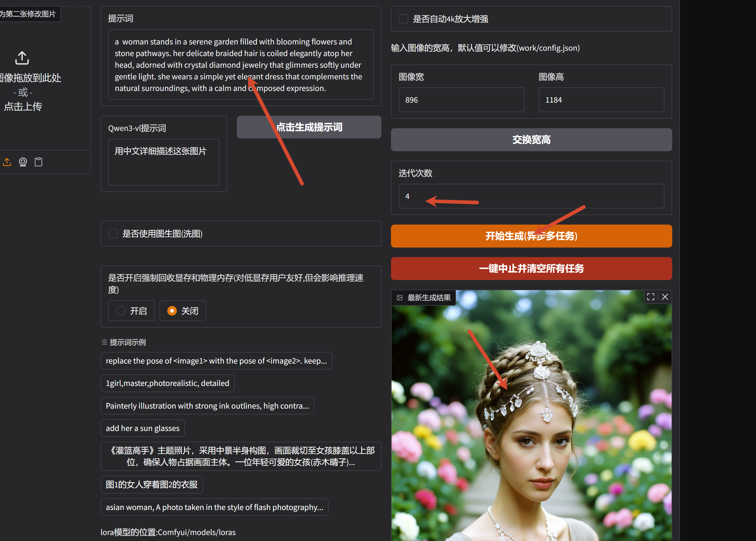Open the latest generated result in fullscreen
The height and width of the screenshot is (541, 756).
click(650, 297)
